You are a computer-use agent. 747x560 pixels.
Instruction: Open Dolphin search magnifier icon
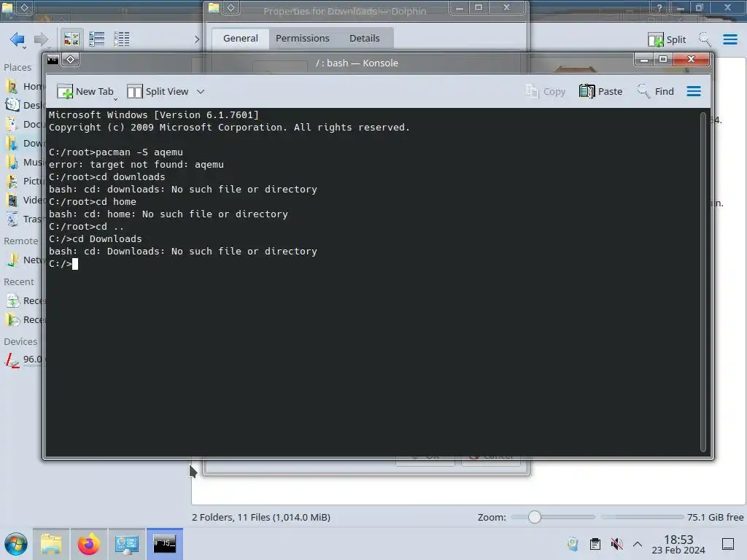click(705, 39)
